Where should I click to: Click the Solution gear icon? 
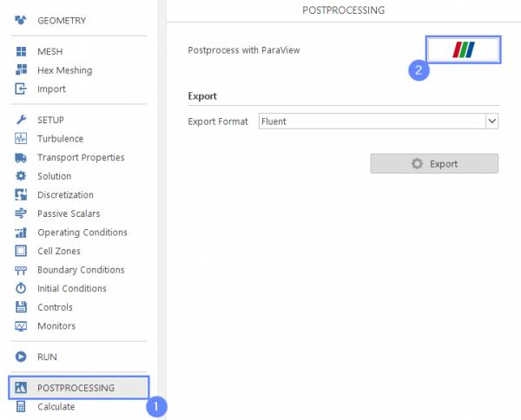pyautogui.click(x=21, y=176)
